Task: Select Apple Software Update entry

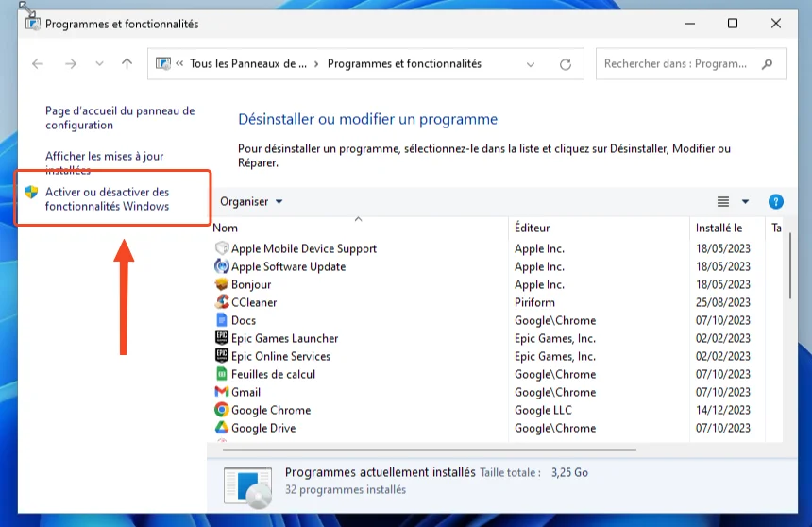Action: pyautogui.click(x=288, y=267)
